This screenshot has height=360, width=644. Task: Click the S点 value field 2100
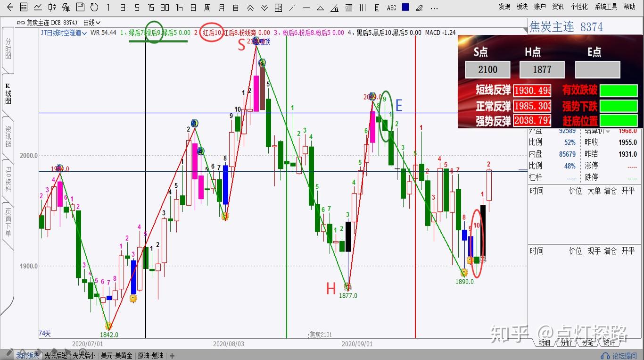coord(487,70)
